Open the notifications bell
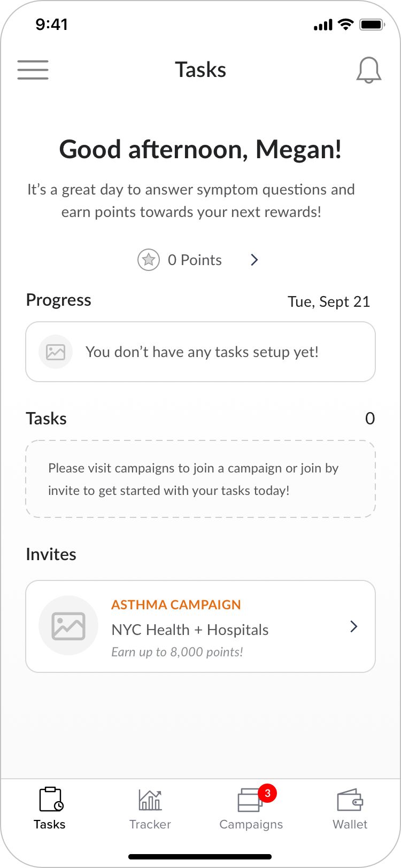Viewport: 401px width, 868px height. coord(369,69)
